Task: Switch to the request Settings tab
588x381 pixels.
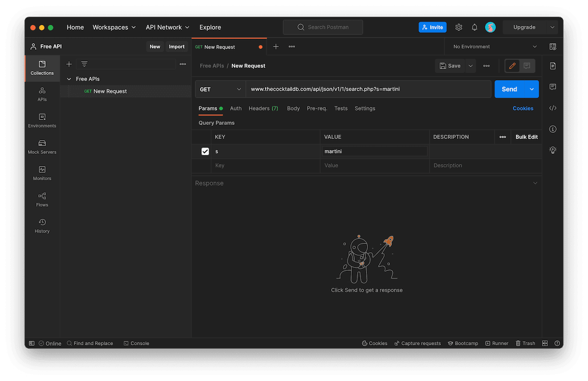Action: pyautogui.click(x=365, y=108)
